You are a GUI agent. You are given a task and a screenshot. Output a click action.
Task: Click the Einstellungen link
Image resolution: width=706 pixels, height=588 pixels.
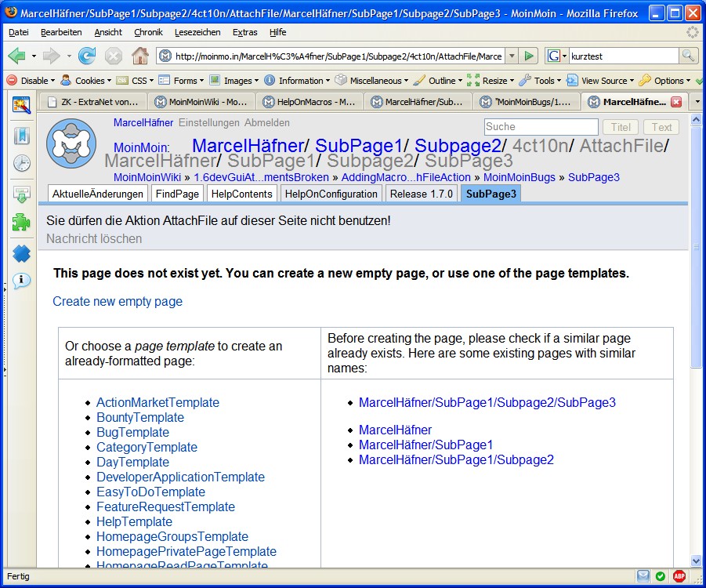pyautogui.click(x=209, y=122)
